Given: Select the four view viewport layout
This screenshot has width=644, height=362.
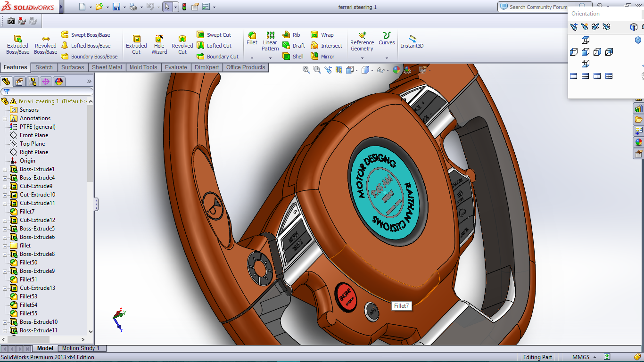Looking at the screenshot, I should pyautogui.click(x=609, y=76).
